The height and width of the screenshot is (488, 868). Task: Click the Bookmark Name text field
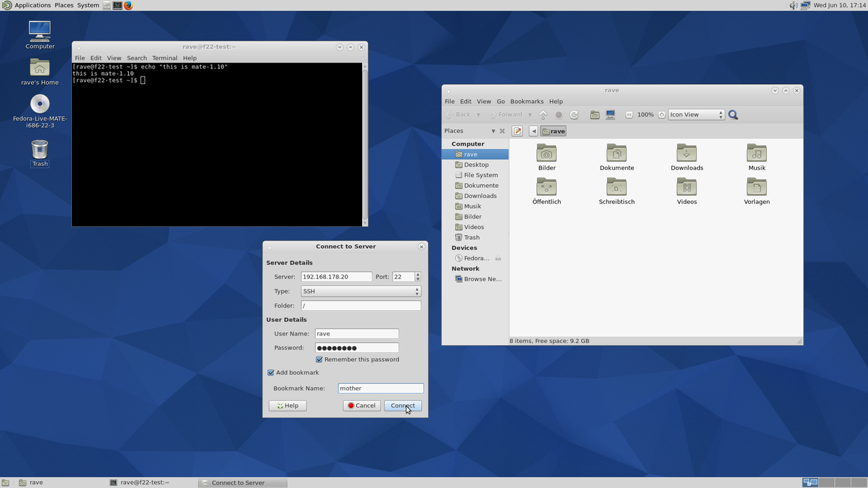380,388
